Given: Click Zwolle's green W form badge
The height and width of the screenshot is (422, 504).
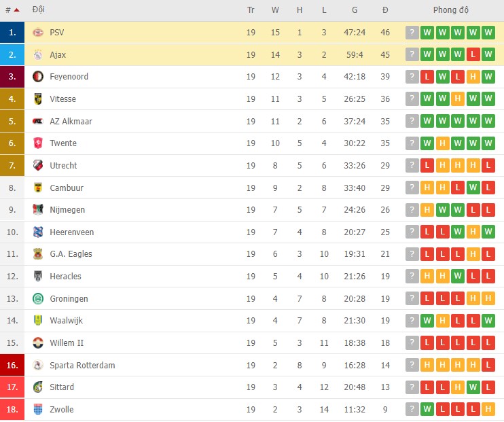Looking at the screenshot, I should coord(427,410).
